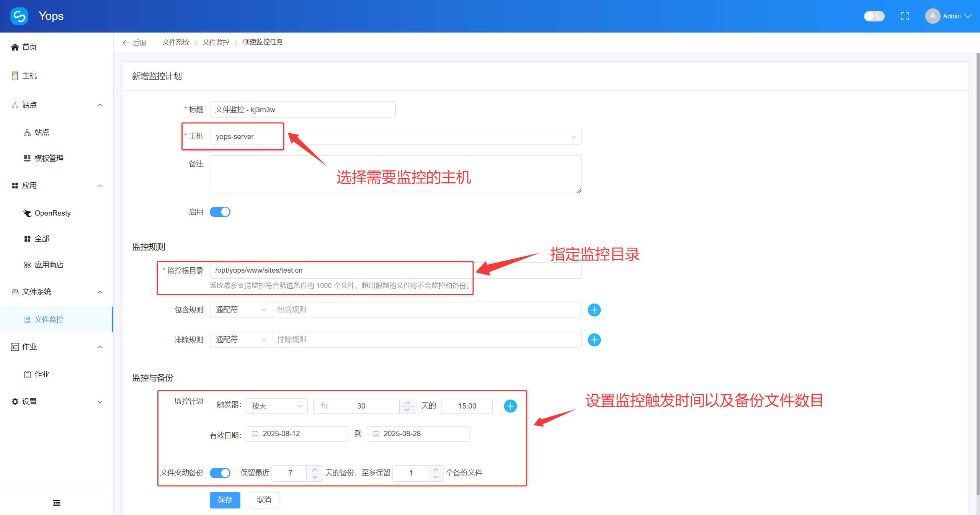Screen dimensions: 980x515
Task: Switch to dark mode with top-right toggle
Action: (874, 16)
